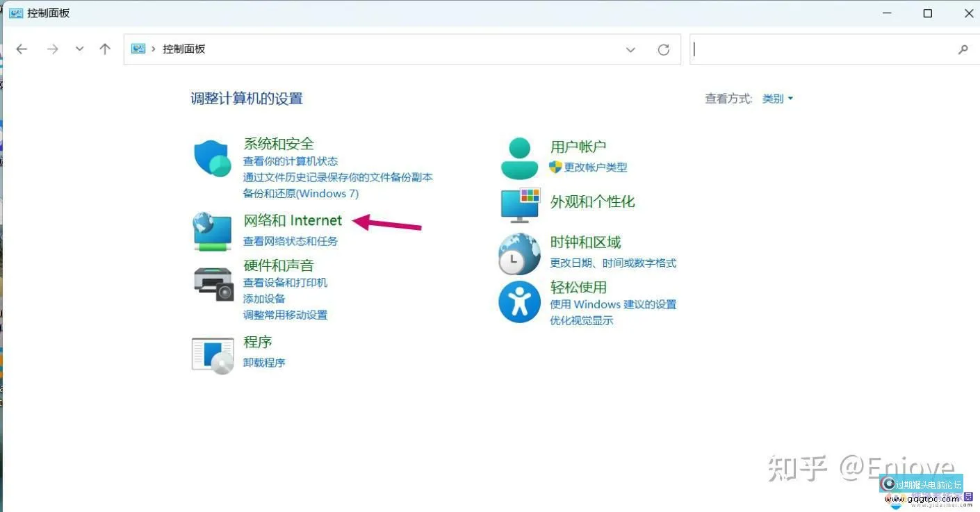Image resolution: width=980 pixels, height=512 pixels.
Task: Open 时钟和区域 via the clock icon
Action: point(519,251)
